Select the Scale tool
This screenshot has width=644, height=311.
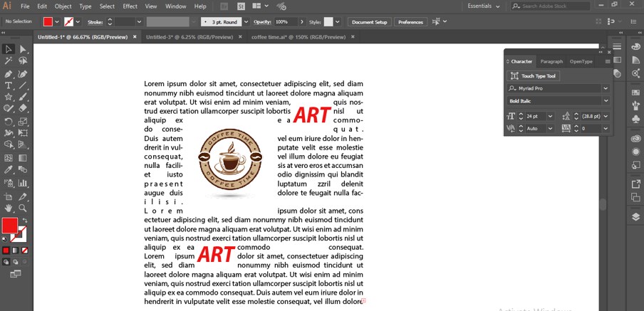[x=23, y=122]
